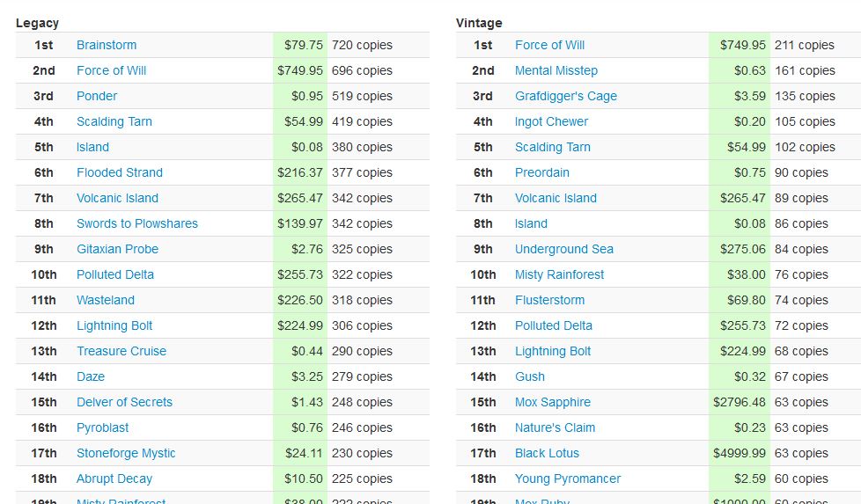Image resolution: width=861 pixels, height=504 pixels.
Task: Open the Stoneforge Mystic link
Action: tap(126, 453)
